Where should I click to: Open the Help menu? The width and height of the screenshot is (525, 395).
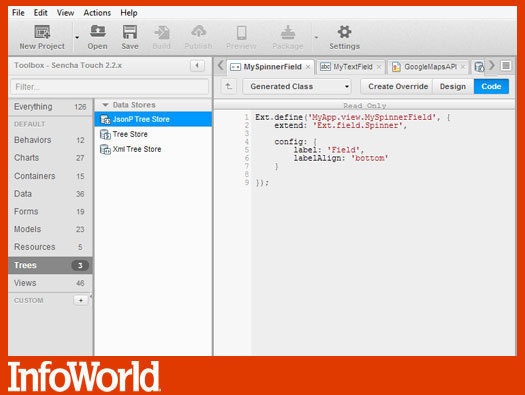[129, 13]
